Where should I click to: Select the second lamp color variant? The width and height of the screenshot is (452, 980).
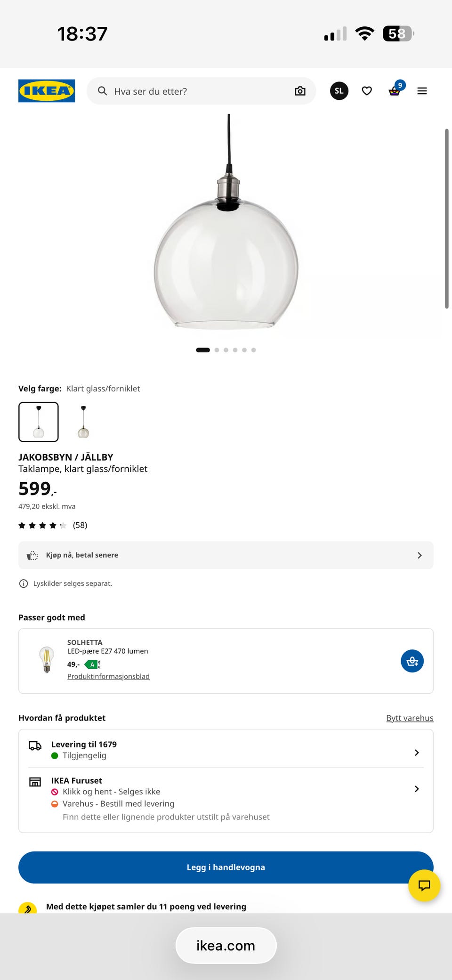(83, 422)
